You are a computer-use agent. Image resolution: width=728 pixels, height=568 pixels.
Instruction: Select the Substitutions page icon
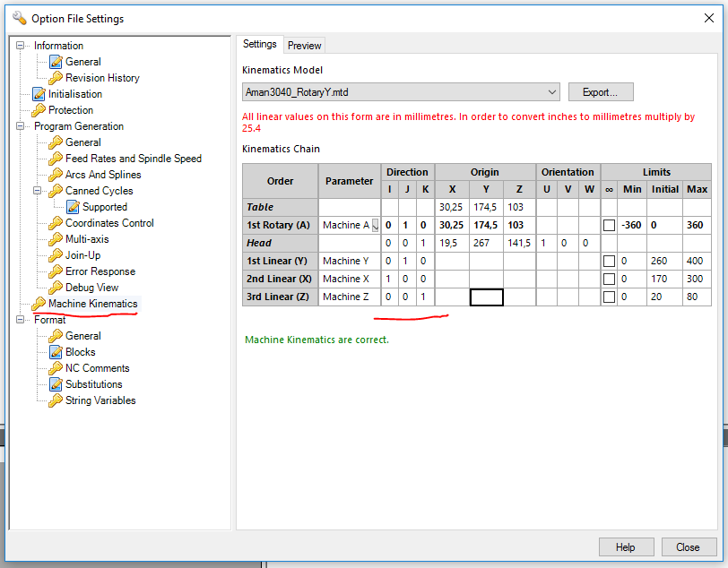pyautogui.click(x=56, y=384)
